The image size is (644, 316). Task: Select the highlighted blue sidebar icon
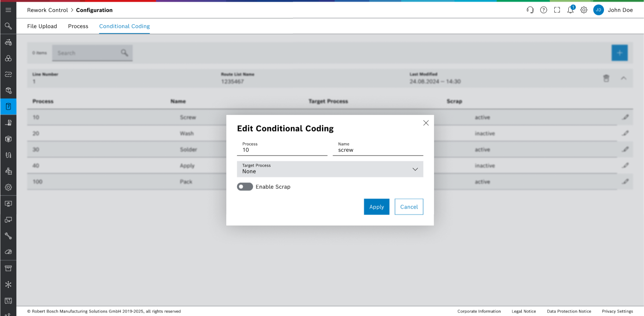(x=8, y=106)
